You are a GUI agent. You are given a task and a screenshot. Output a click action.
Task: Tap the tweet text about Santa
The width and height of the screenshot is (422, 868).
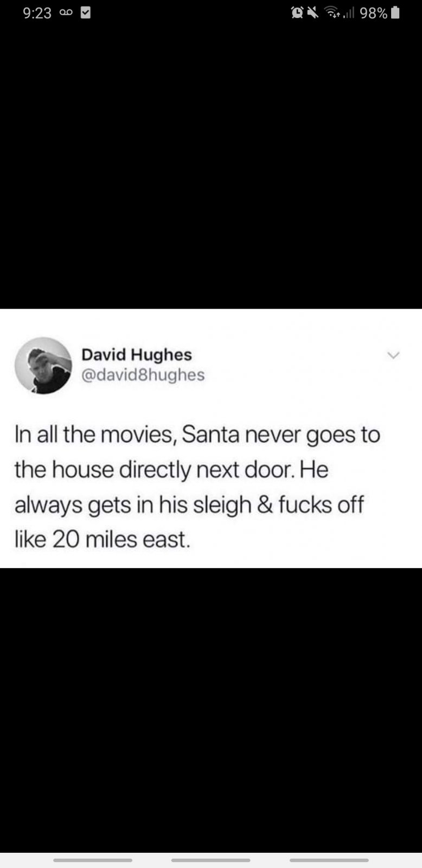(197, 487)
